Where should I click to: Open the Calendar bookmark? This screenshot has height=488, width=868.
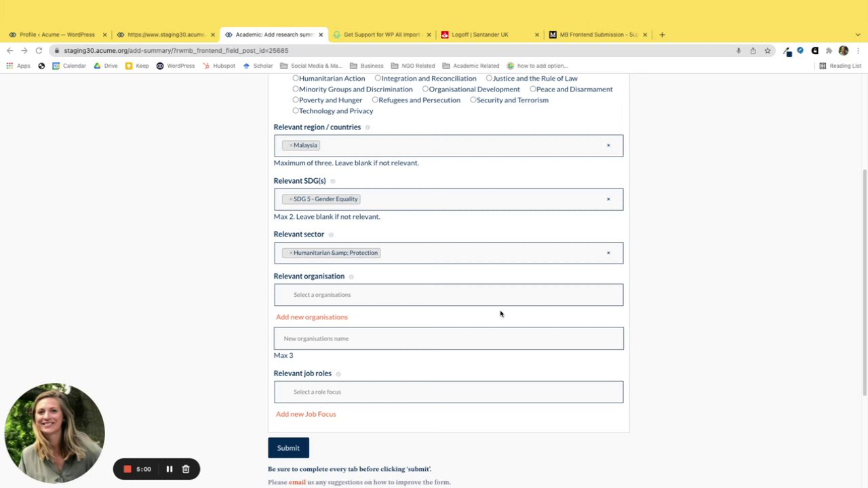pyautogui.click(x=69, y=66)
